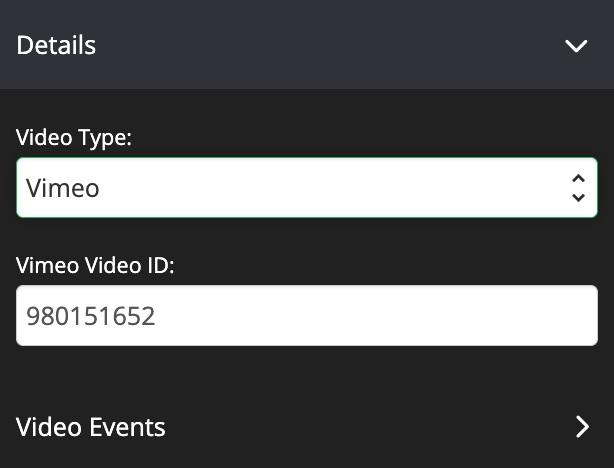Click the Details heading text

point(56,45)
